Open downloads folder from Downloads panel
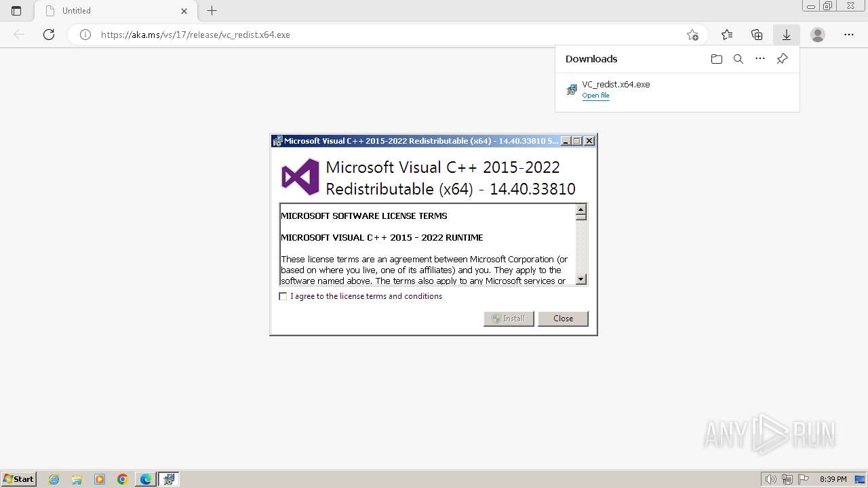The image size is (868, 488). click(717, 59)
